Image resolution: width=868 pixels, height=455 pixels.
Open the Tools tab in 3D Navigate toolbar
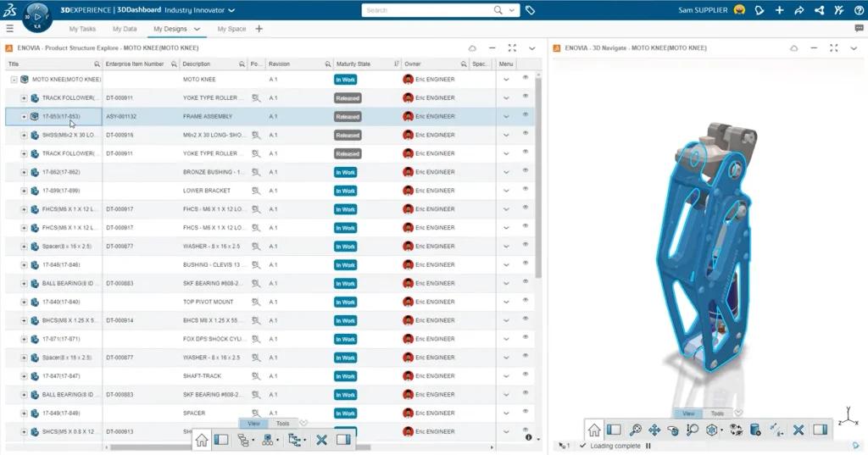(717, 413)
